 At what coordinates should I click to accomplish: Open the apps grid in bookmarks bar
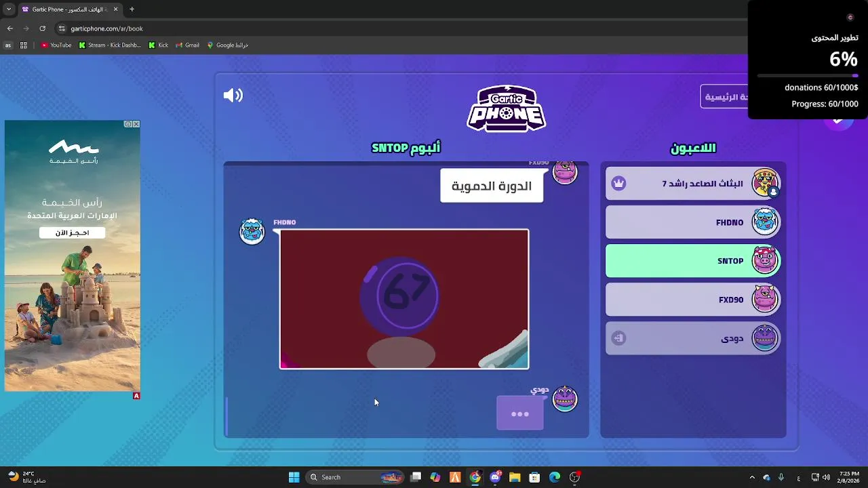23,45
